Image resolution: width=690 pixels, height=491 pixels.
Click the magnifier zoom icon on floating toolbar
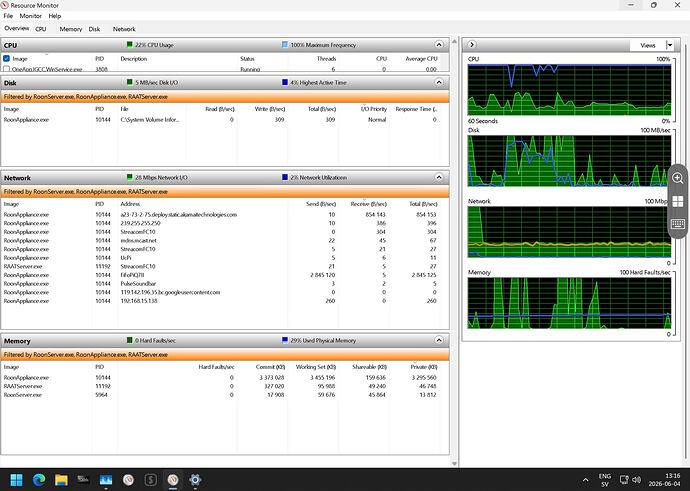678,178
